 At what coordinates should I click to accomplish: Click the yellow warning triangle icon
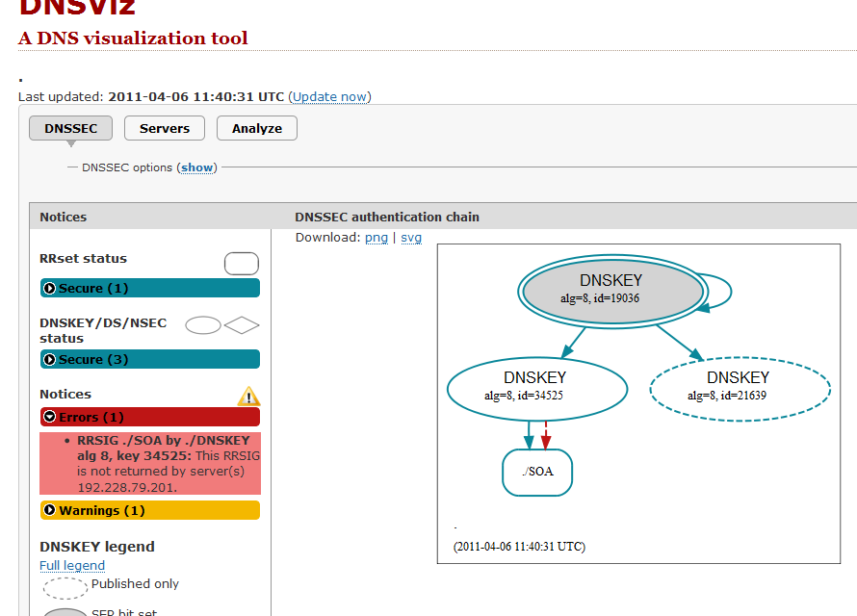point(248,396)
